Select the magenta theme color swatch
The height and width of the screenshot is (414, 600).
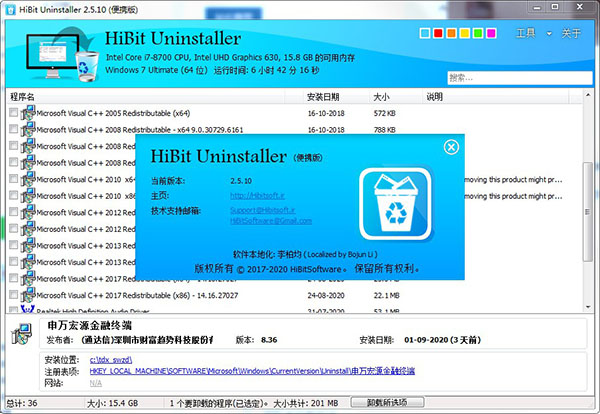pos(491,33)
